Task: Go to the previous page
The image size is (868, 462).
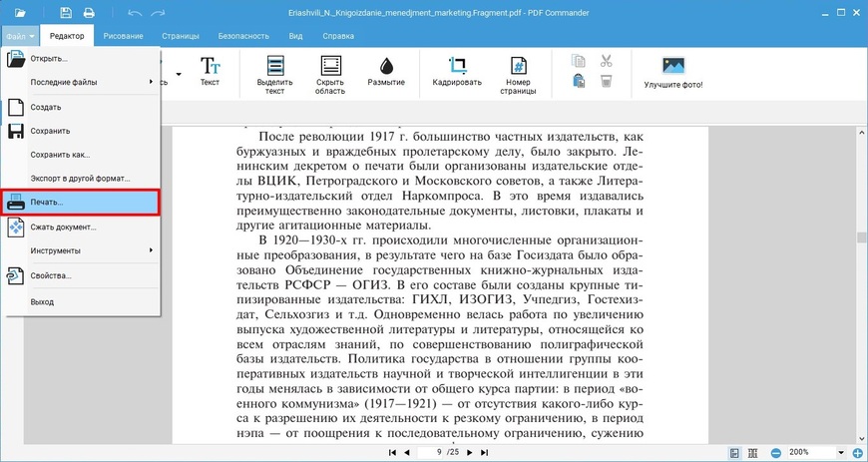Action: 407,453
